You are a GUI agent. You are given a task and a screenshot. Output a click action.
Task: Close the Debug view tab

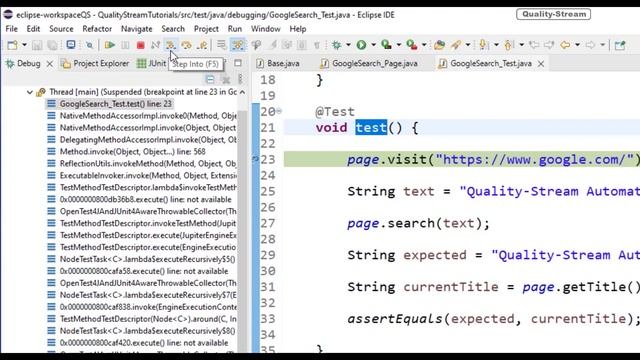(x=49, y=64)
